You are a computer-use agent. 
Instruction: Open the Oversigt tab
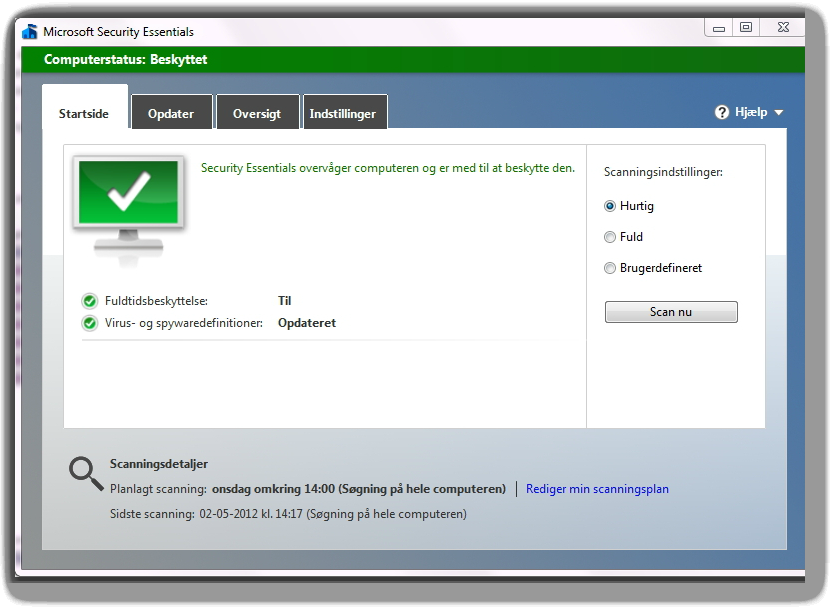257,112
